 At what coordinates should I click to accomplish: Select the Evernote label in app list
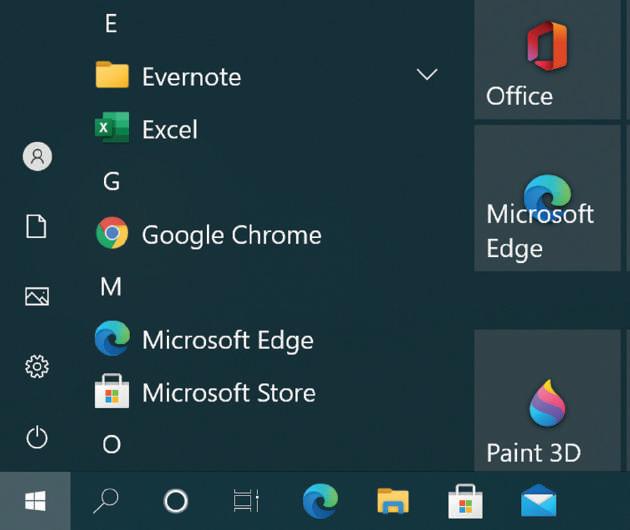pos(192,77)
